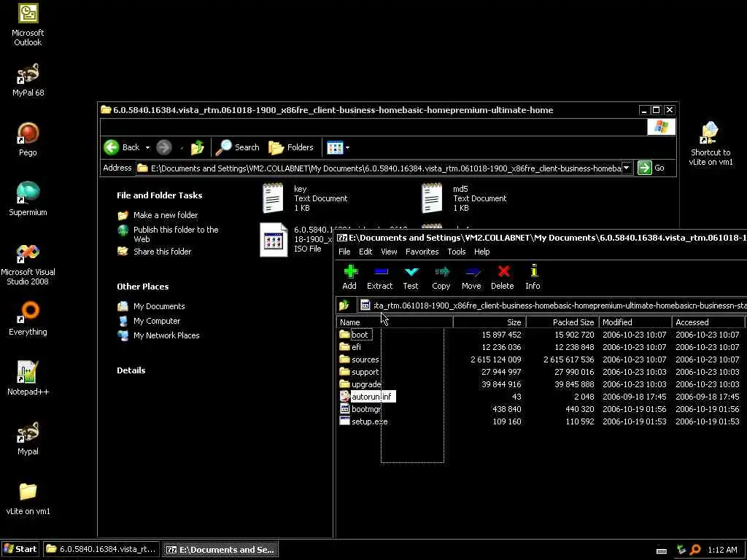Open the Back history dropdown arrow

click(x=147, y=147)
